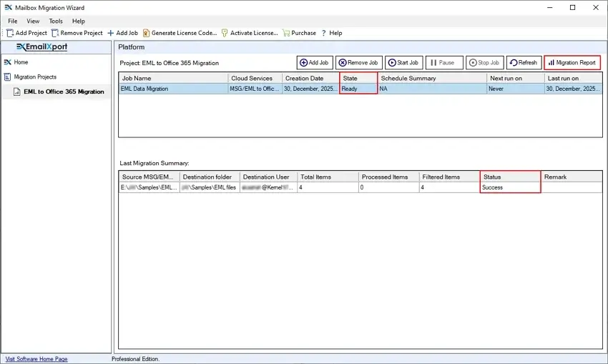Open the File menu
Screen dimensions: 608x364
point(12,21)
